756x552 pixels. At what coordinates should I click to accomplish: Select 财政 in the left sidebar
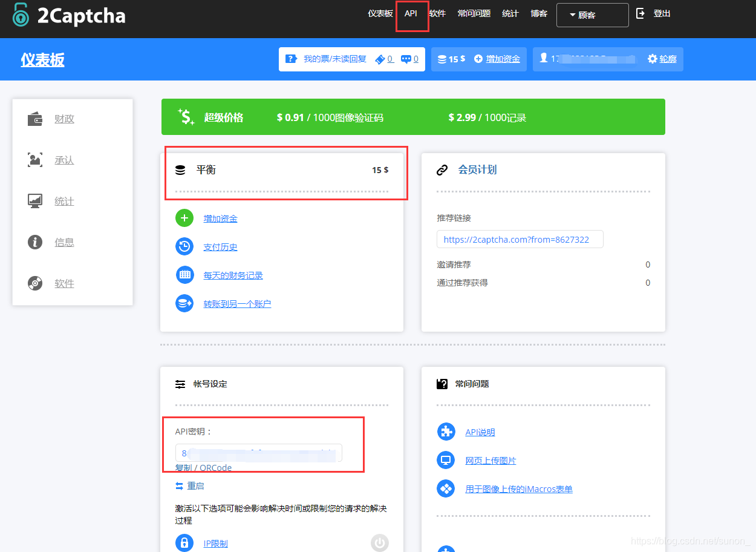coord(64,119)
